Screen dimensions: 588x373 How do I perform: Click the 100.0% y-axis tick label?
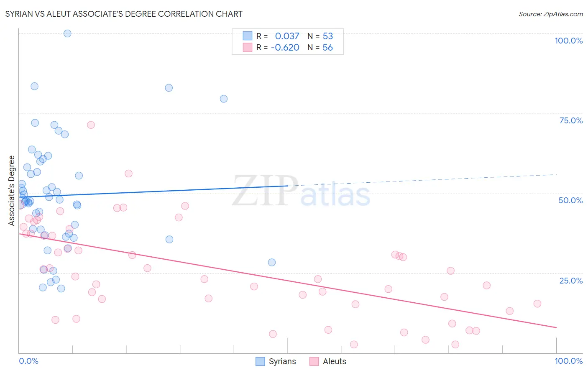(x=569, y=41)
